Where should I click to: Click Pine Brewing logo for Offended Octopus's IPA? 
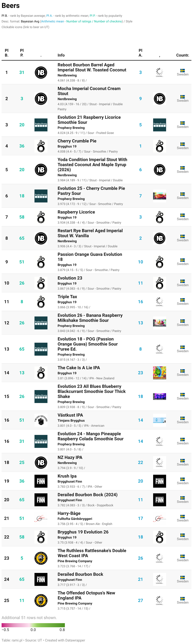[41, 600]
